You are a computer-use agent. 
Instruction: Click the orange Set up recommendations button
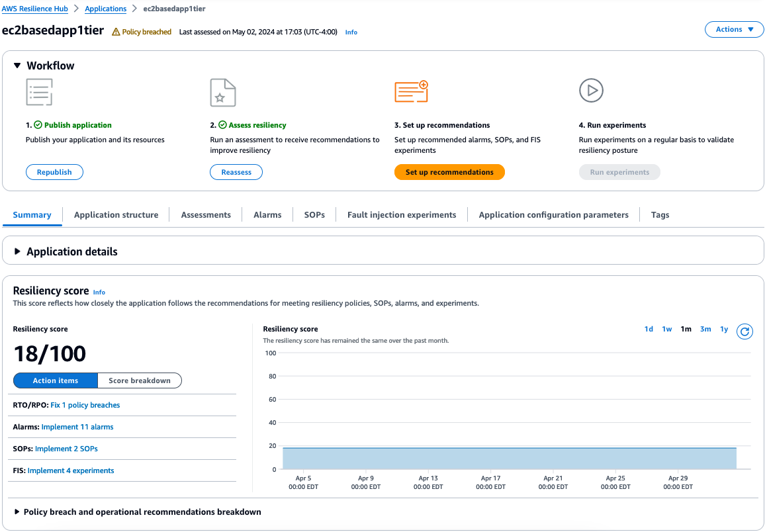(x=449, y=172)
